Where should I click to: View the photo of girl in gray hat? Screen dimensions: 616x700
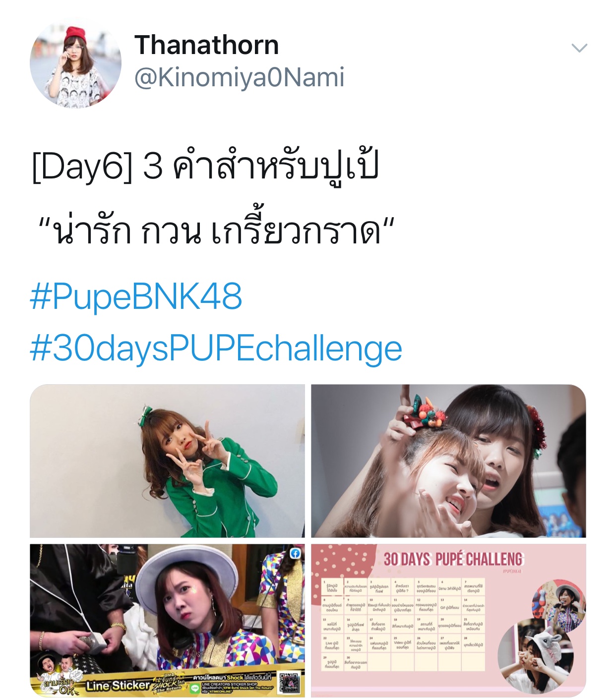[167, 620]
